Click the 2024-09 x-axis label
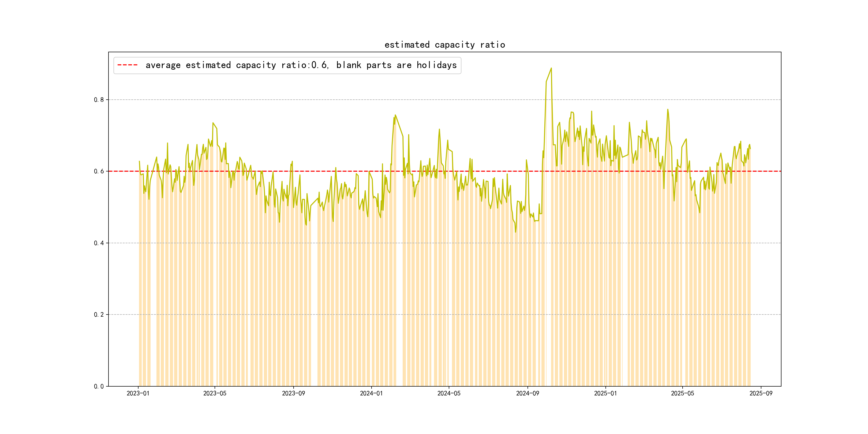This screenshot has height=434, width=868. 527,394
